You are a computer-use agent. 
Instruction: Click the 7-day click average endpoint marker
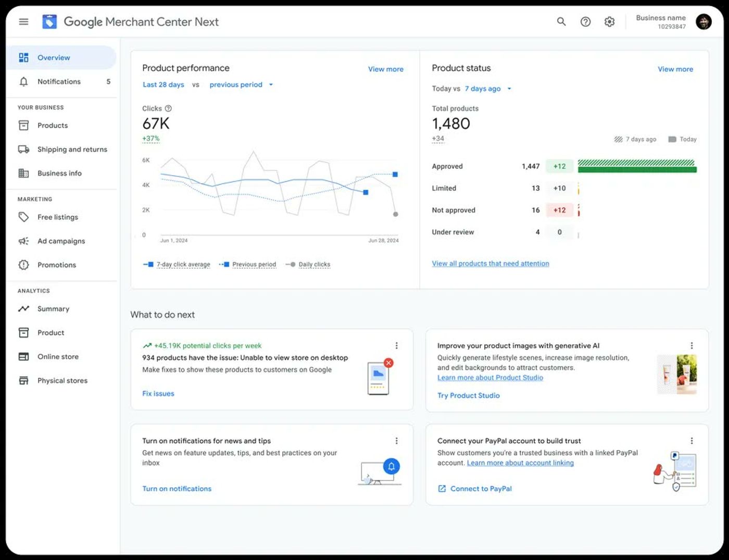pyautogui.click(x=366, y=192)
